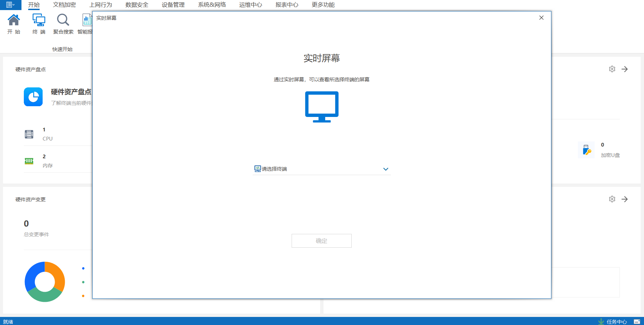Click the 硬件资产盘点 pie chart icon
The width and height of the screenshot is (644, 325).
tap(33, 96)
